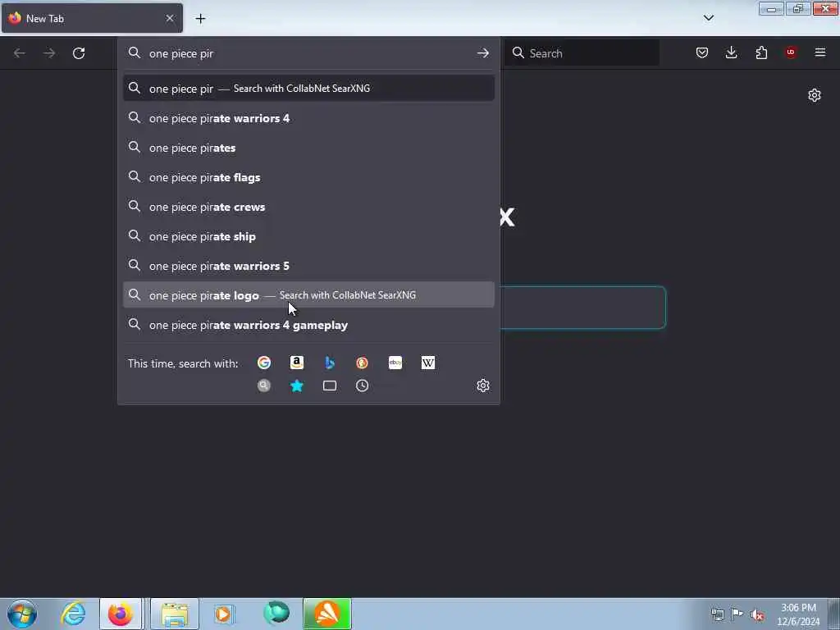840x630 pixels.
Task: Open the clock showing 3:06 PM
Action: click(x=798, y=614)
